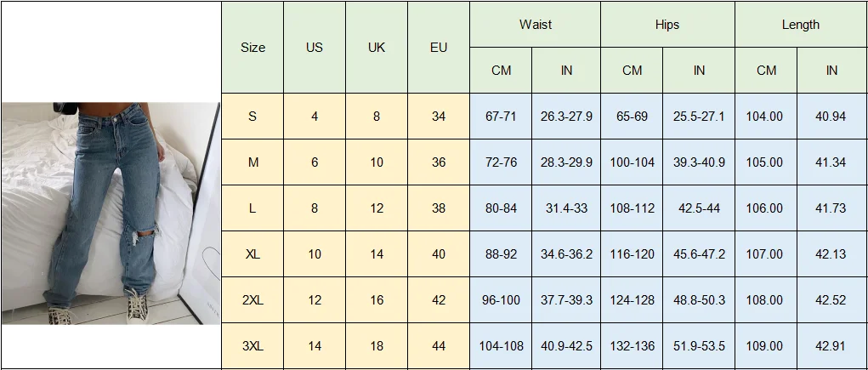Select the Waist column header
Image resolution: width=868 pixels, height=370 pixels.
(x=535, y=25)
